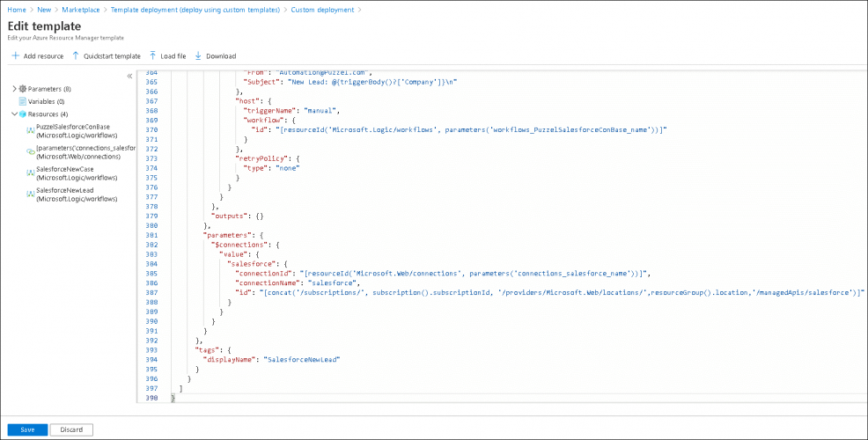868x440 pixels.
Task: Discard template changes
Action: 71,429
